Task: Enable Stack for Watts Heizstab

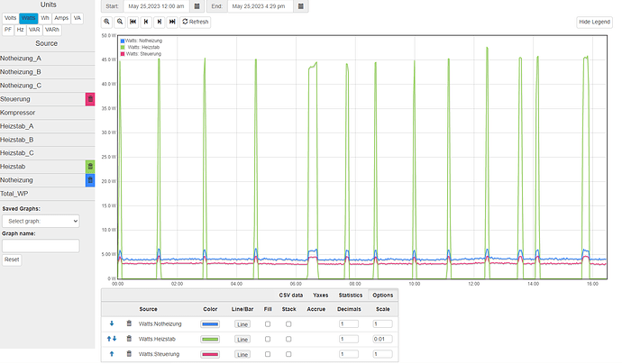Action: click(x=288, y=339)
